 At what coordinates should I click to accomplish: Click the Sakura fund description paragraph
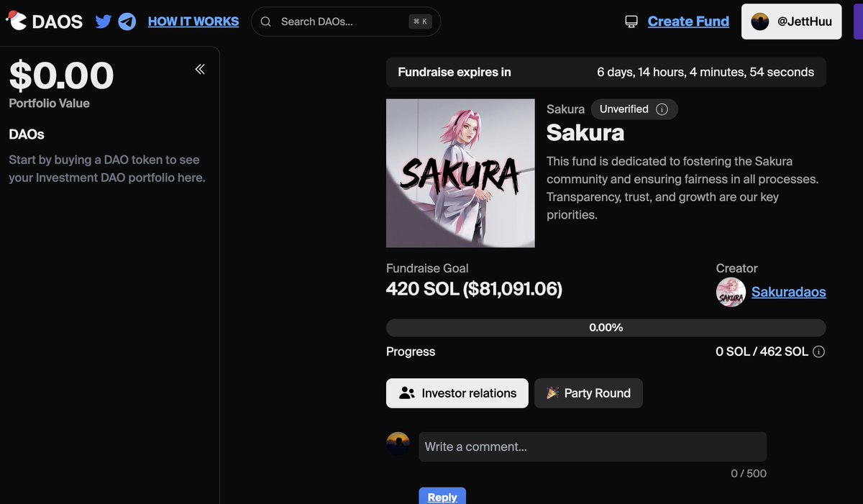point(682,188)
